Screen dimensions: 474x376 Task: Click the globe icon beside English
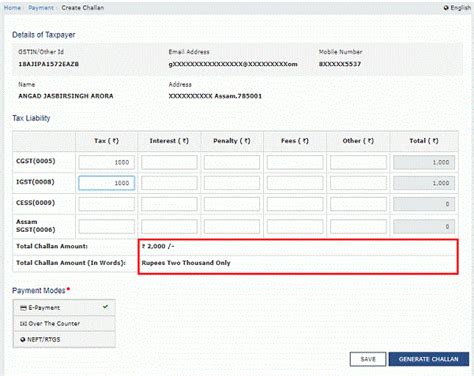tap(446, 8)
